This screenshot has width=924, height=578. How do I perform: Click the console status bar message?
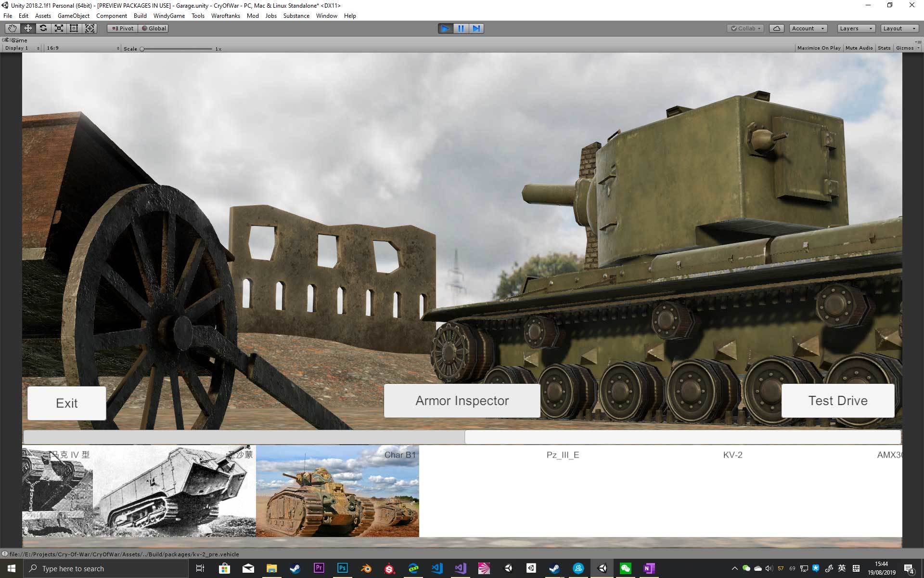pyautogui.click(x=124, y=554)
